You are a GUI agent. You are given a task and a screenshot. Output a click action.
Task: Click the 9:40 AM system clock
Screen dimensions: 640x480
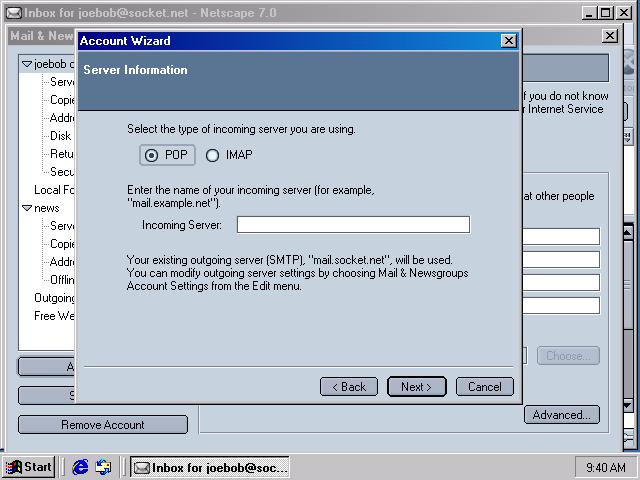coord(606,467)
